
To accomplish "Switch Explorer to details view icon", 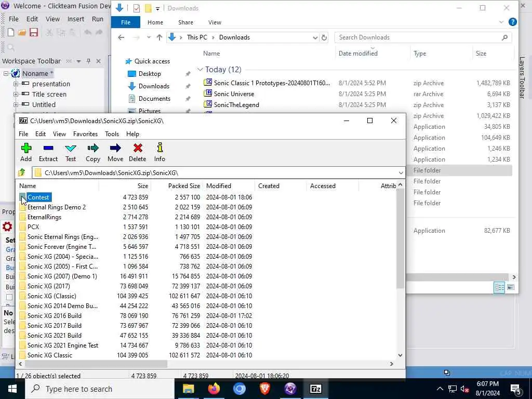I will click(x=499, y=287).
